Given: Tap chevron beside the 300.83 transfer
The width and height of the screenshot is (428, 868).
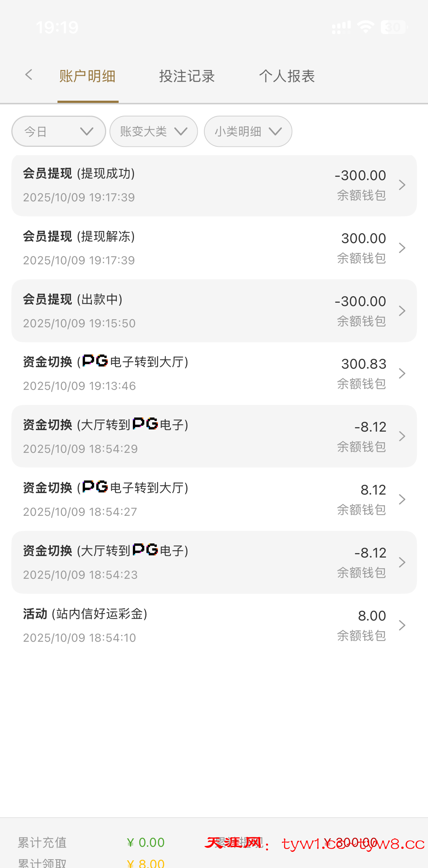Looking at the screenshot, I should click(x=402, y=373).
